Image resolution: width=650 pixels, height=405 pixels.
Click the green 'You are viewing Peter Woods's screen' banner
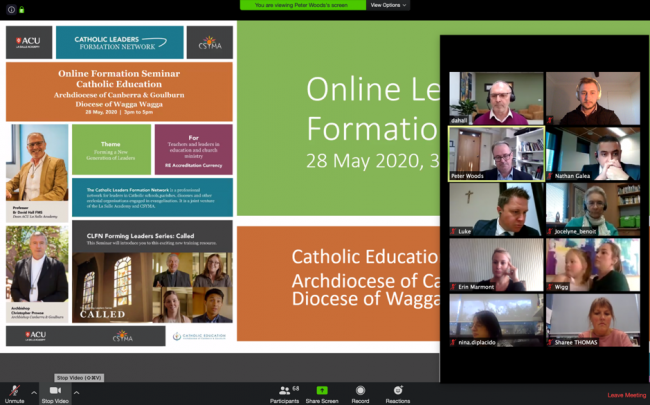coord(303,5)
